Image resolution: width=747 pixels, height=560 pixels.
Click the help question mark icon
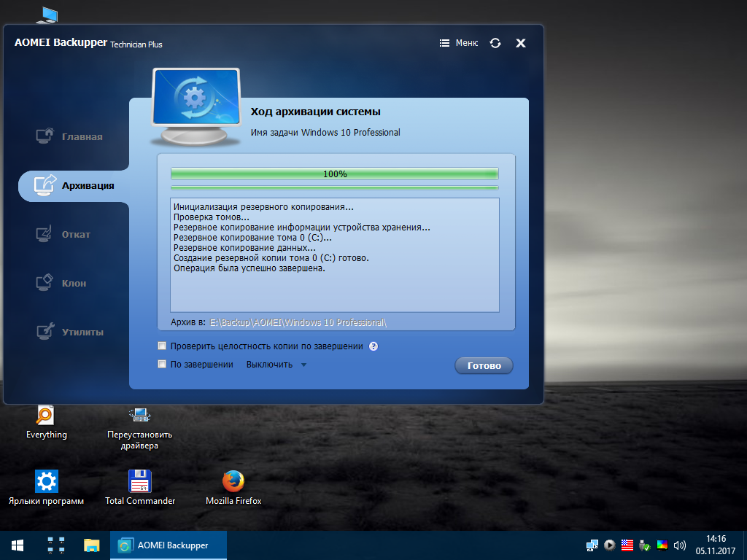373,346
